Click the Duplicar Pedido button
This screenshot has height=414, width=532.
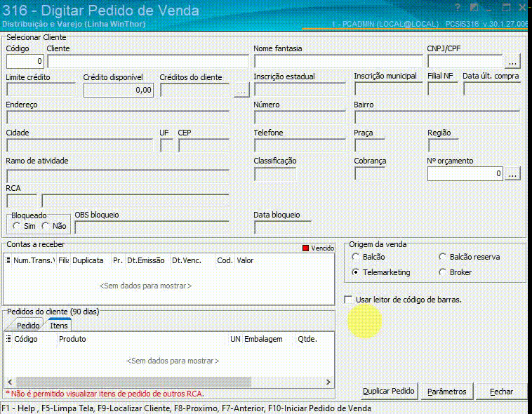389,392
